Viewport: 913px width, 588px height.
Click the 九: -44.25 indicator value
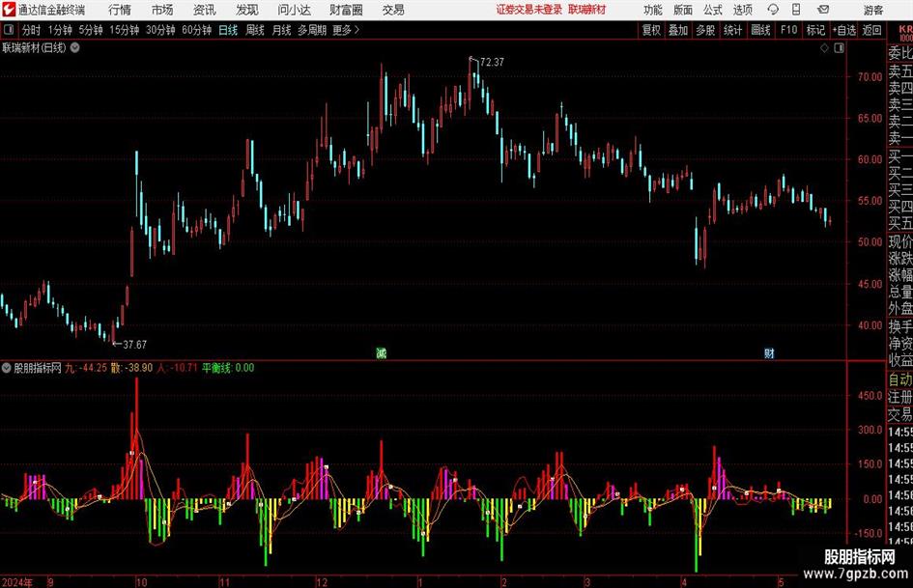click(86, 367)
